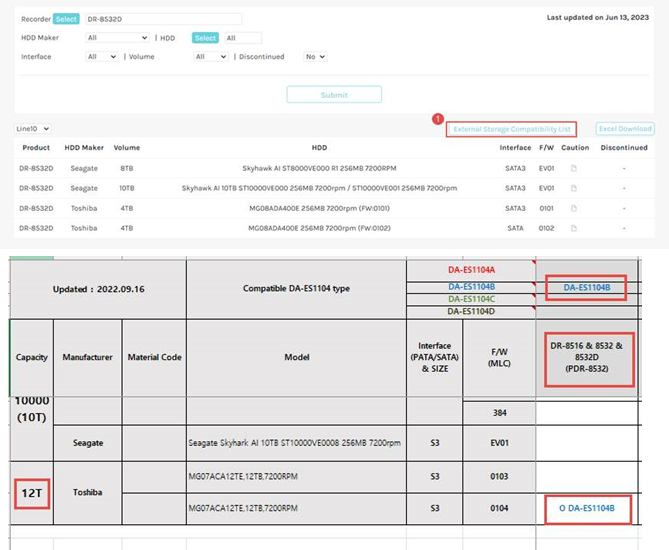This screenshot has height=550, width=669.
Task: Open the Interface dropdown
Action: tap(102, 56)
